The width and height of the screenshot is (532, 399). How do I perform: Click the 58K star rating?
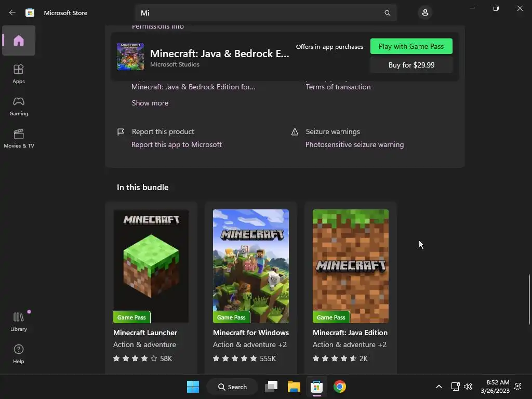(x=142, y=358)
